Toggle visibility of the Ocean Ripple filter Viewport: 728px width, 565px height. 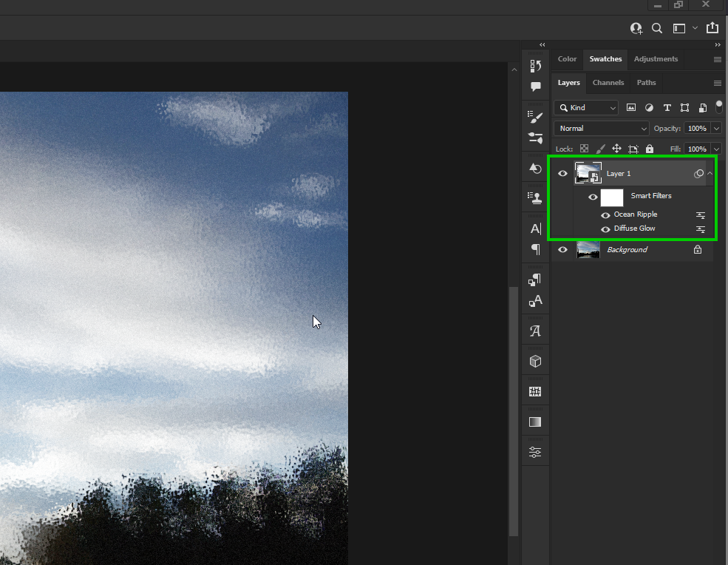[605, 215]
